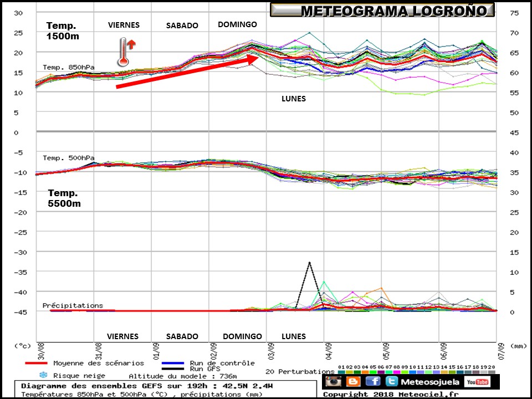Click 'Températures 850hPa et 500hPa' subtitle line

pyautogui.click(x=141, y=395)
